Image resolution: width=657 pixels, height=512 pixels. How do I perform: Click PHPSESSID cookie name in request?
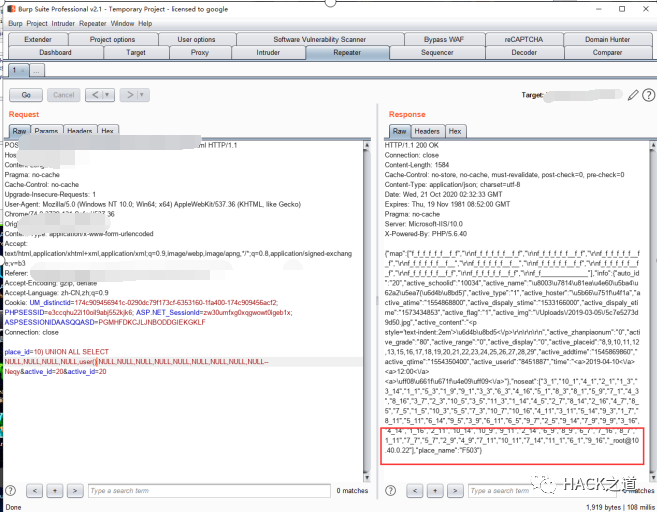(x=24, y=313)
